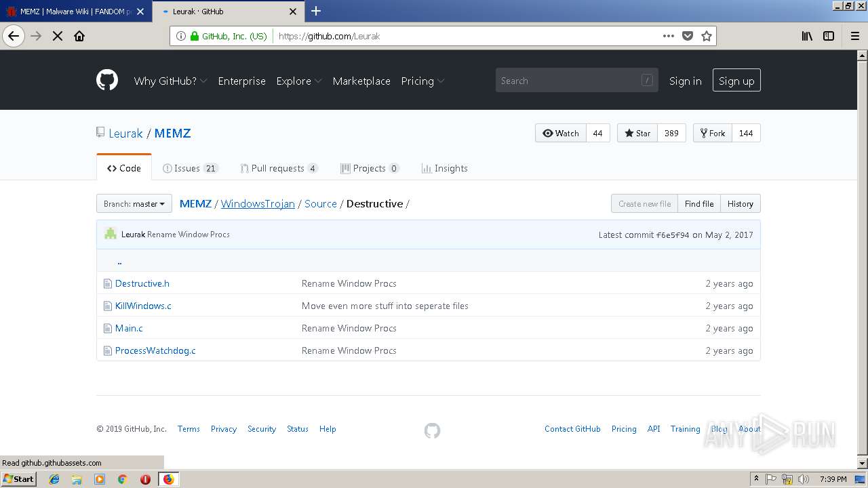This screenshot has height=488, width=868.
Task: Expand the Explore menu dropdown
Action: pyautogui.click(x=299, y=81)
